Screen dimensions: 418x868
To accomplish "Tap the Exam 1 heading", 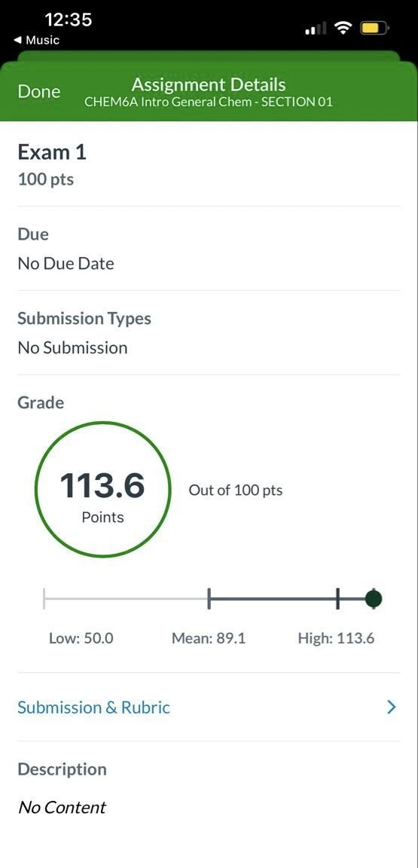I will (52, 152).
